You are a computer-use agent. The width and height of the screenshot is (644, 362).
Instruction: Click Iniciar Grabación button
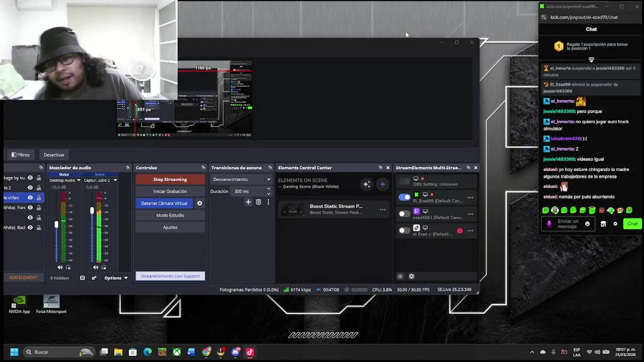(x=170, y=192)
